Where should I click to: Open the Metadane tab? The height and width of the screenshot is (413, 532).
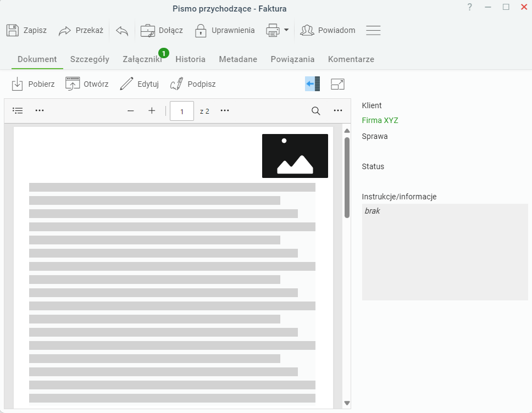[x=238, y=59]
